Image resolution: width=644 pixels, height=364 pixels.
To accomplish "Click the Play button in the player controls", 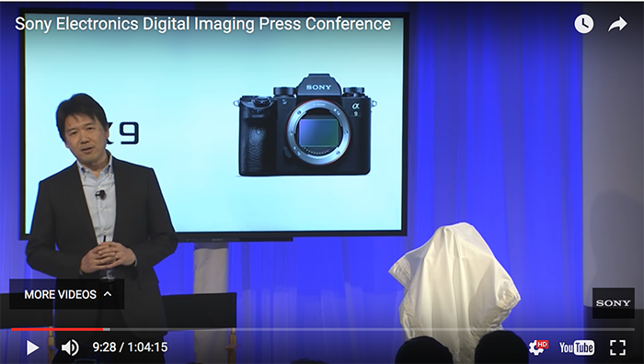I will (33, 347).
